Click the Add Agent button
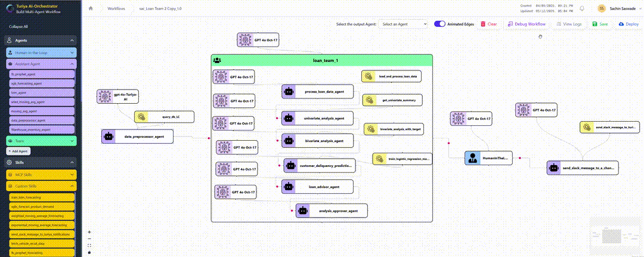Image resolution: width=644 pixels, height=257 pixels. pos(18,151)
